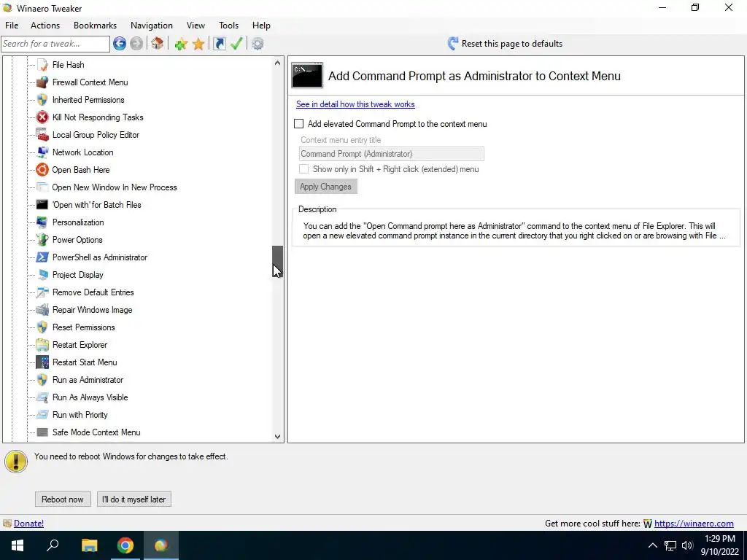Click the tree scrollbar down arrow
This screenshot has height=560, width=747.
pyautogui.click(x=277, y=436)
